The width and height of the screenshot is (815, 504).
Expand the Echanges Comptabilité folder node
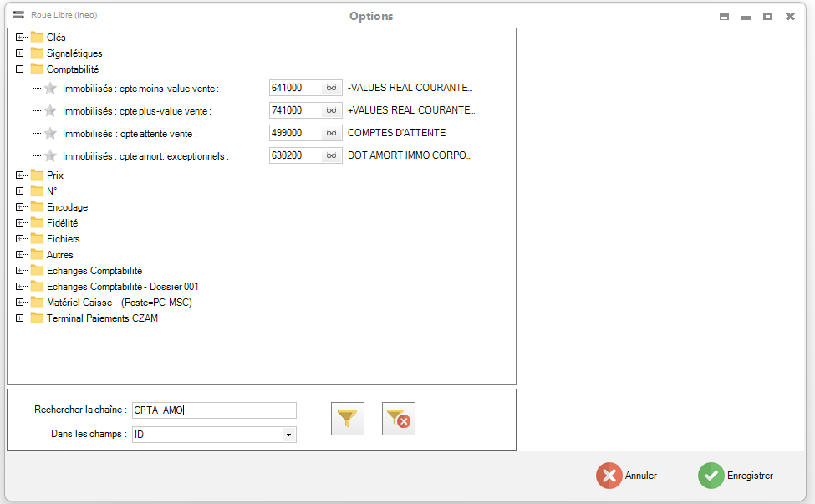point(20,271)
